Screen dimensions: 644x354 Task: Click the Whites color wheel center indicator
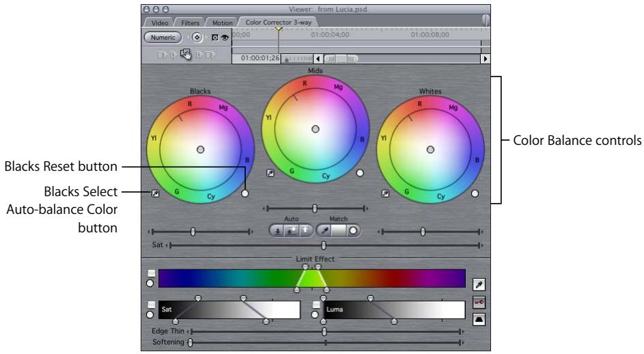pos(430,150)
